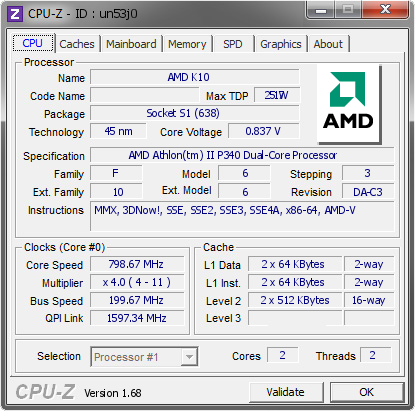Click the Instructions text box
415x411 pixels.
[x=242, y=216]
